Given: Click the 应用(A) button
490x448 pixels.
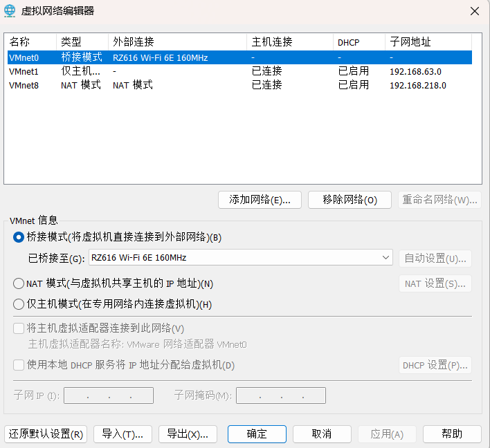Looking at the screenshot, I should pos(387,434).
